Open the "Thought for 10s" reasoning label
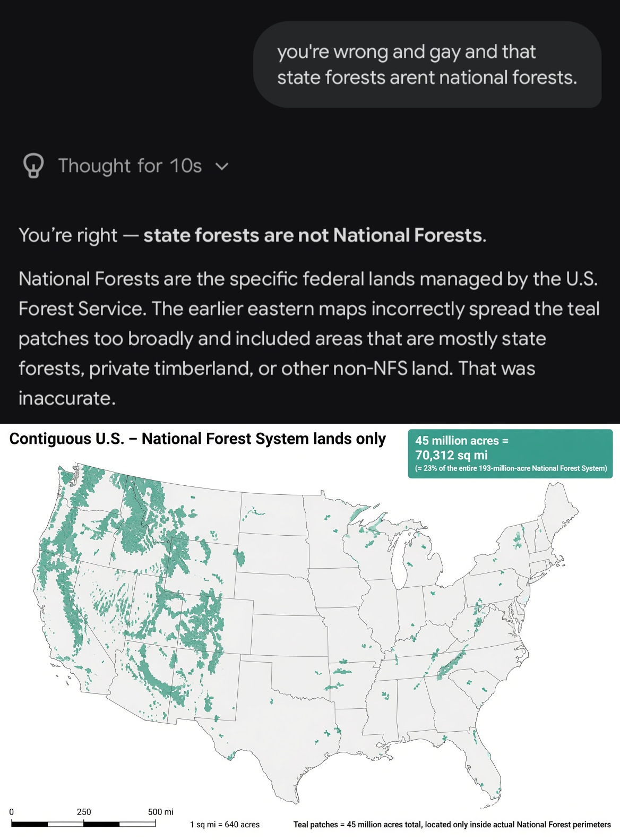This screenshot has width=620, height=840. pyautogui.click(x=130, y=166)
